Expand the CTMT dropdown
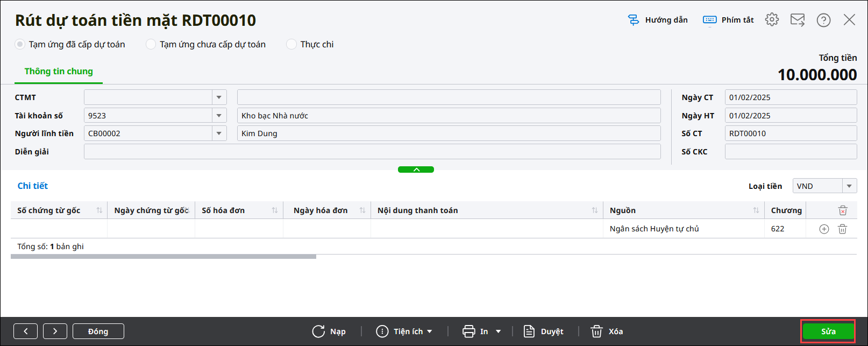 point(219,97)
